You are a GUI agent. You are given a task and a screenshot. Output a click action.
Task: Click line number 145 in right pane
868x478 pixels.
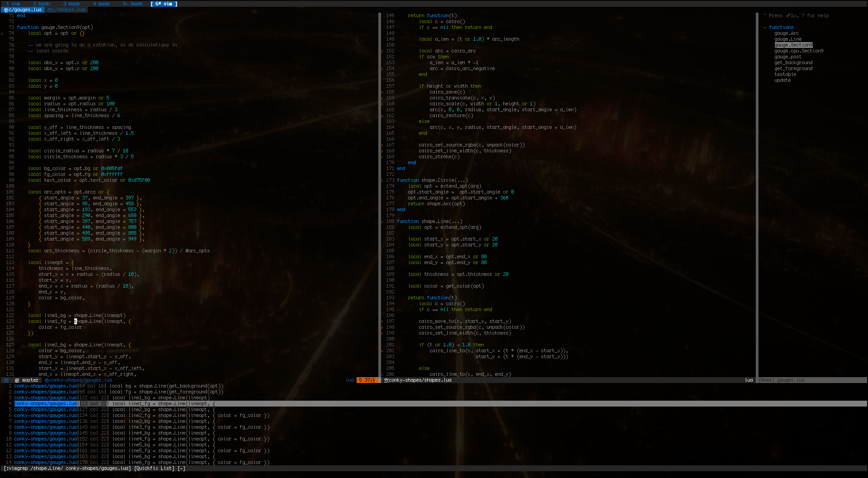tap(390, 16)
